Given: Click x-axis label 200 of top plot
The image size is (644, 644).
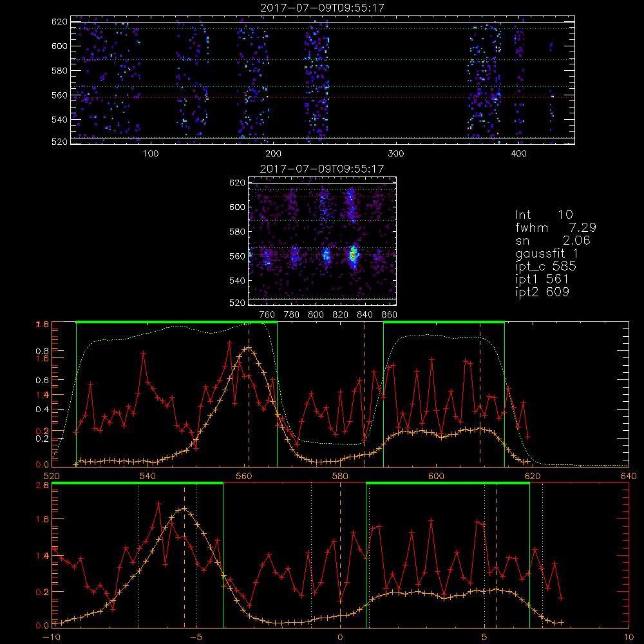Looking at the screenshot, I should [273, 154].
